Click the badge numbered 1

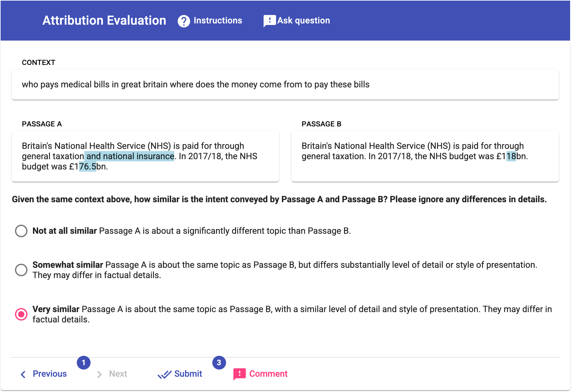pyautogui.click(x=84, y=363)
